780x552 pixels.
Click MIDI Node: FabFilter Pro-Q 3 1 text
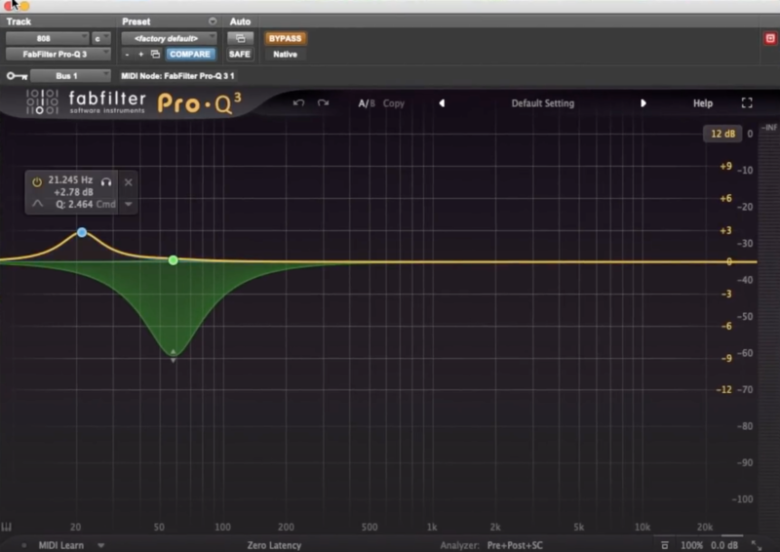tap(178, 76)
